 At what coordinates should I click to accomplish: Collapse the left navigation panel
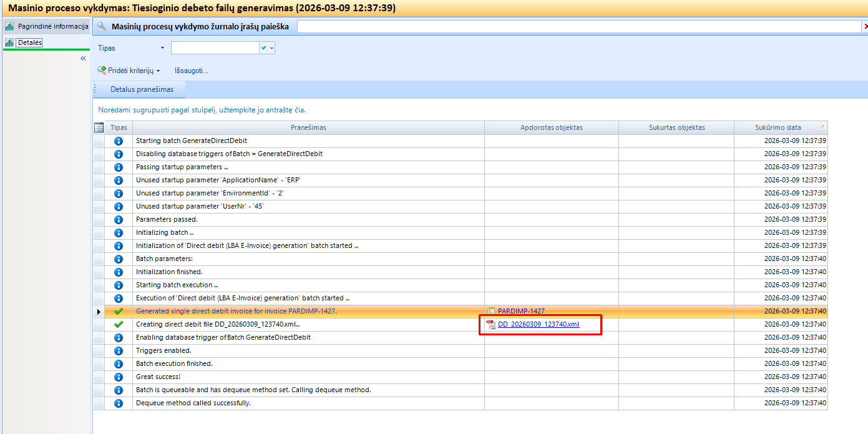(83, 58)
